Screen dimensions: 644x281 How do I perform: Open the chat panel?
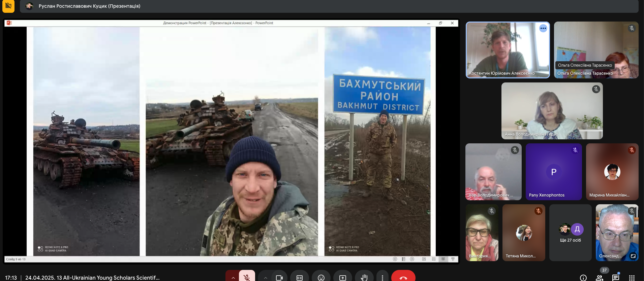click(615, 277)
